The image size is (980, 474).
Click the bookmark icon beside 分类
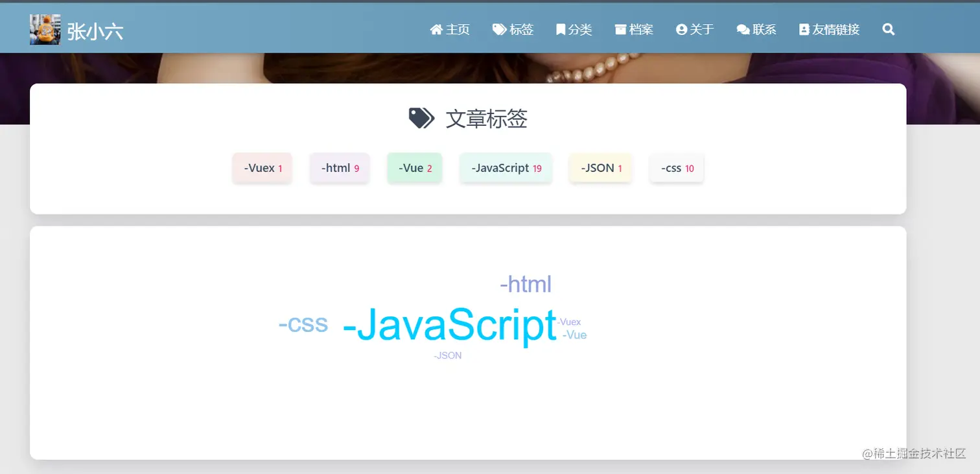560,29
